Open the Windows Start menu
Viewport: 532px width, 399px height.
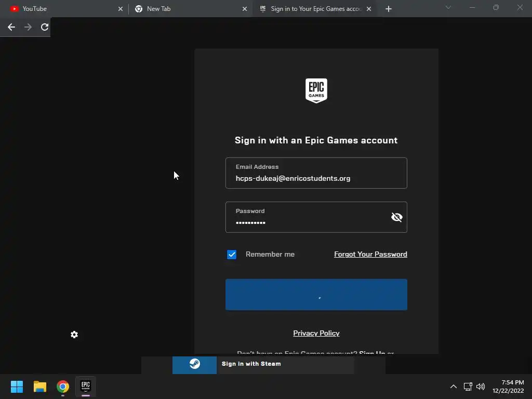(x=17, y=387)
